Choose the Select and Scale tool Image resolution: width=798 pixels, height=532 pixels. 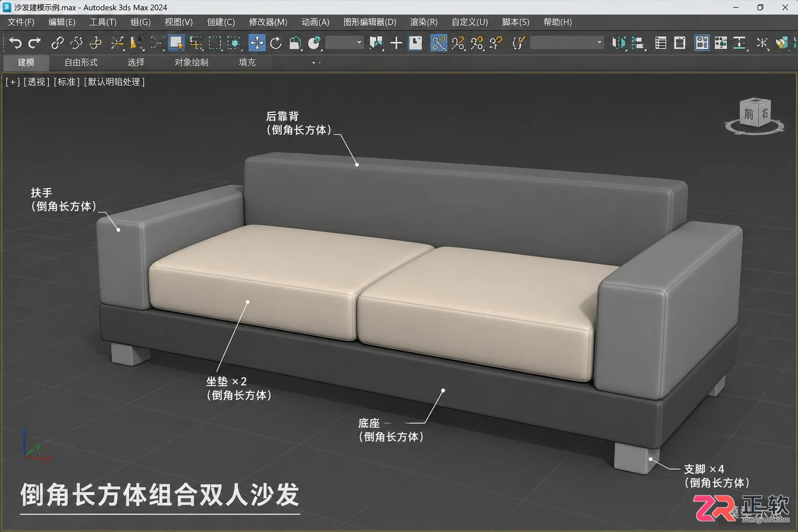[x=295, y=43]
